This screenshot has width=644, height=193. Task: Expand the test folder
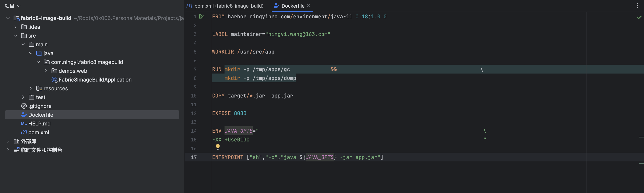(23, 97)
